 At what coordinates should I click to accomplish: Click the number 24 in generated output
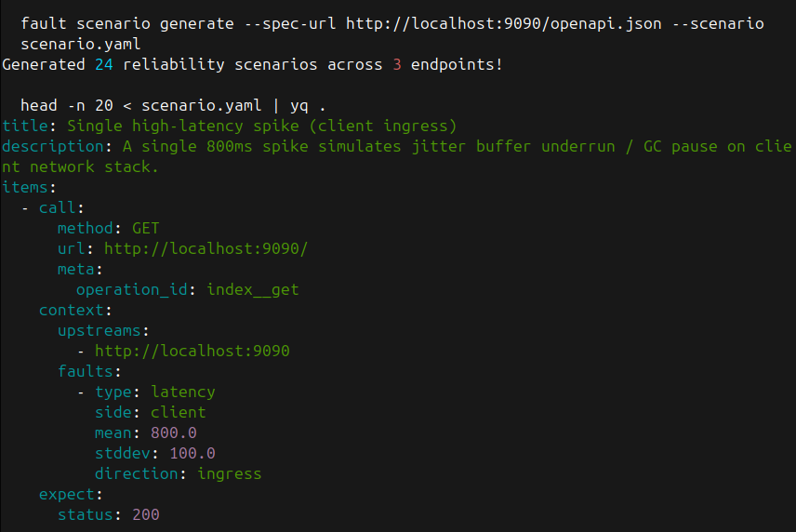pyautogui.click(x=104, y=64)
